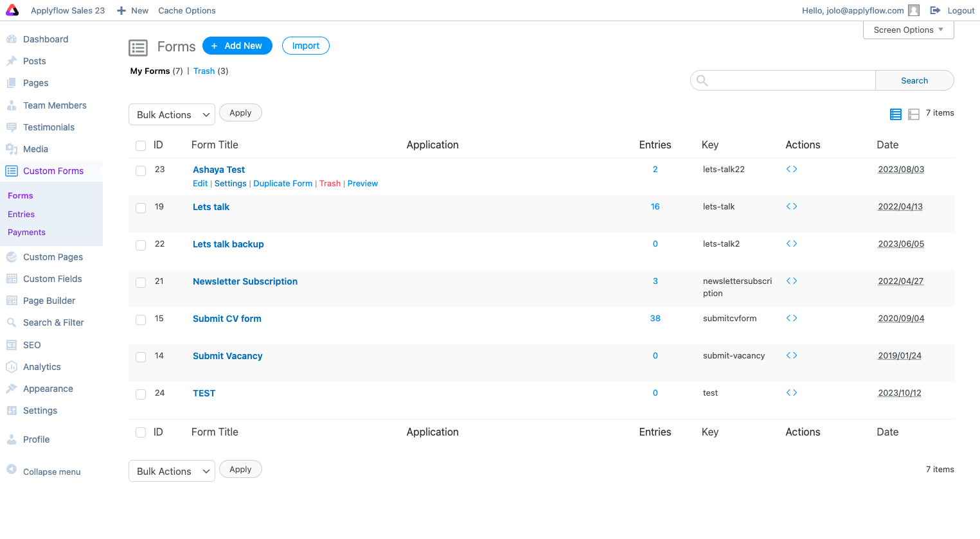This screenshot has height=539, width=980.
Task: Check the Lets talk row checkbox
Action: click(141, 208)
